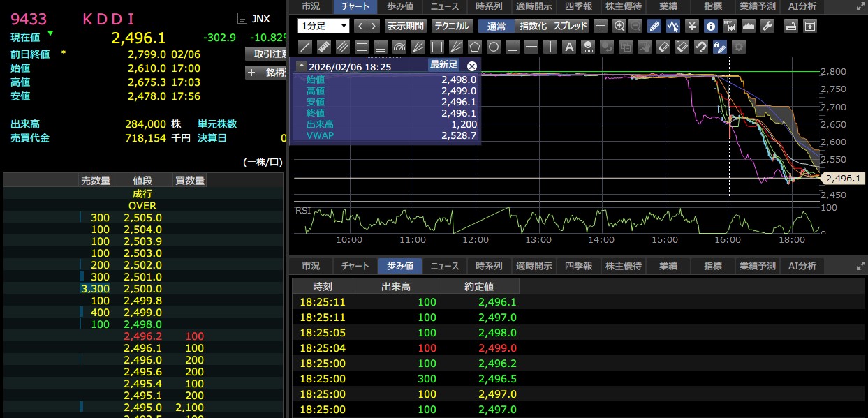Screen dimensions: 868x418
Task: Switch 歩み値 panel to its チャート tab
Action: coord(355,266)
